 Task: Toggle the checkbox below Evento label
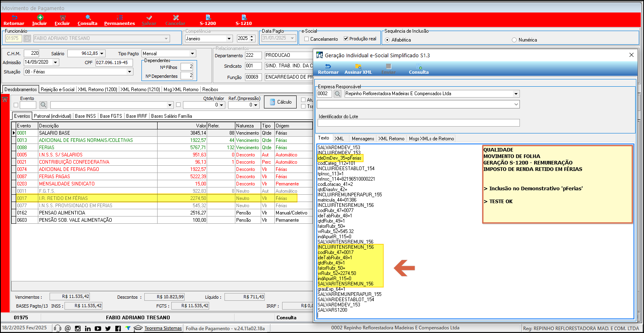coord(16,105)
